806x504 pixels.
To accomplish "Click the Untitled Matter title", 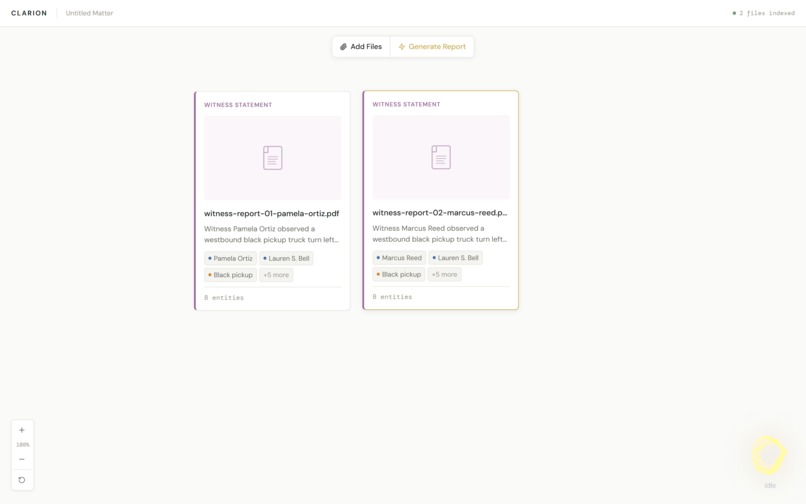I will [89, 13].
